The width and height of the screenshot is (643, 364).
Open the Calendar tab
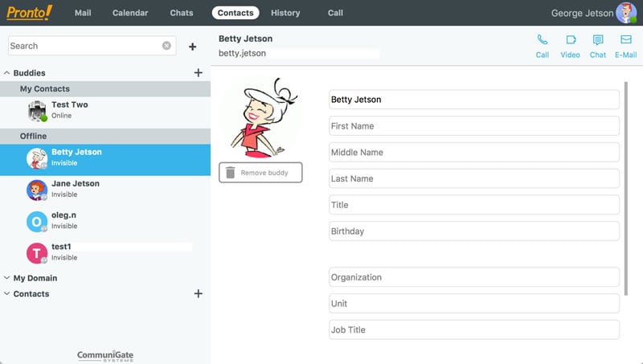click(x=130, y=13)
